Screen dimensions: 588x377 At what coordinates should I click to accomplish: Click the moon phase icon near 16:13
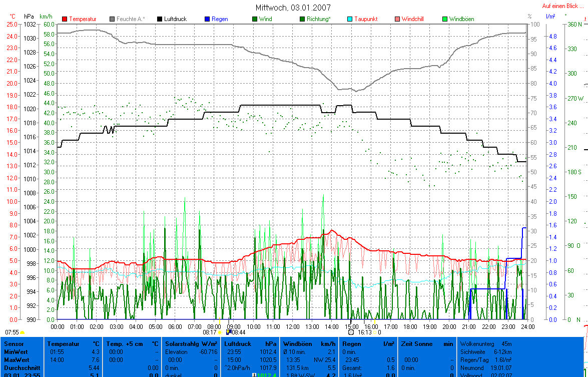351,332
